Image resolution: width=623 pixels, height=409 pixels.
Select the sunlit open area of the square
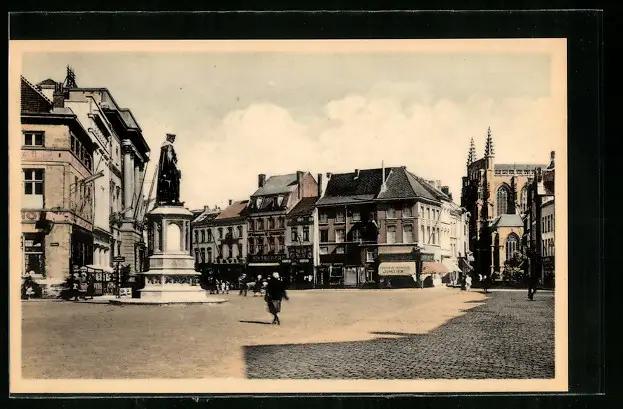[150, 335]
